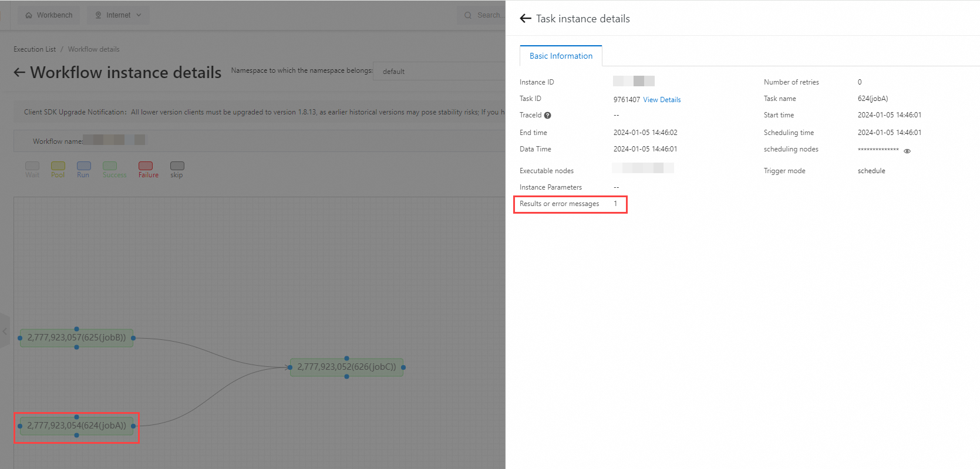Click the Client SDK Upgrade Notification banner
This screenshot has width=980, height=469.
[x=259, y=112]
